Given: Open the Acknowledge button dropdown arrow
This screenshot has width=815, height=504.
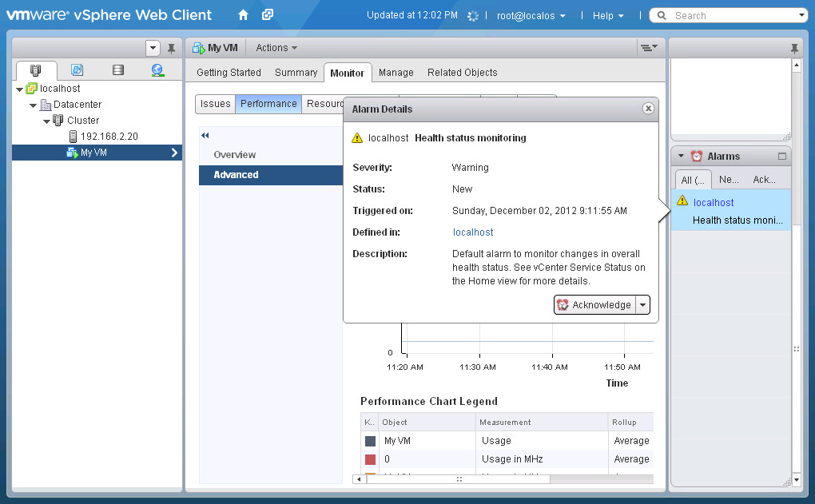Looking at the screenshot, I should click(643, 305).
